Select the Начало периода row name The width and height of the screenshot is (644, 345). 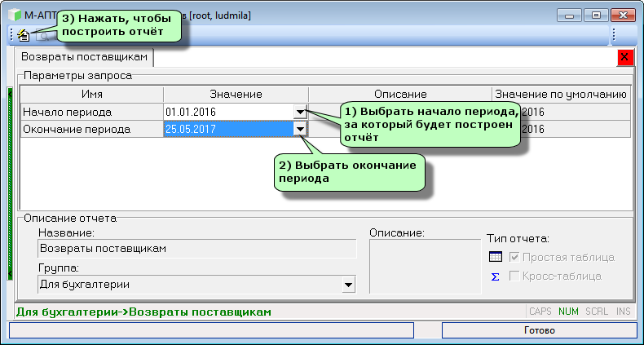click(x=92, y=112)
